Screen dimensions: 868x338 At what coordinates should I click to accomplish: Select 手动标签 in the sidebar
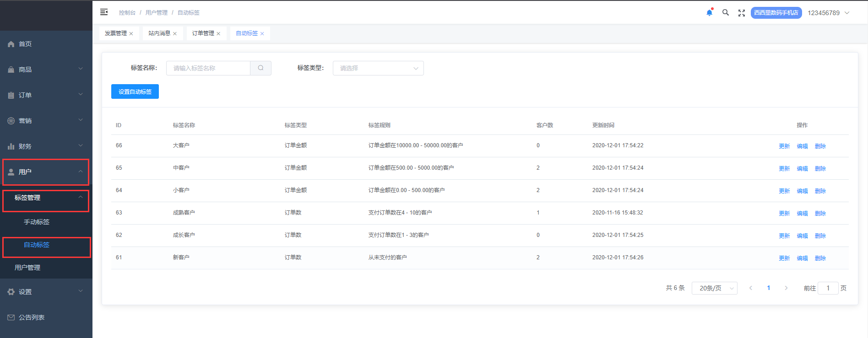click(x=37, y=222)
